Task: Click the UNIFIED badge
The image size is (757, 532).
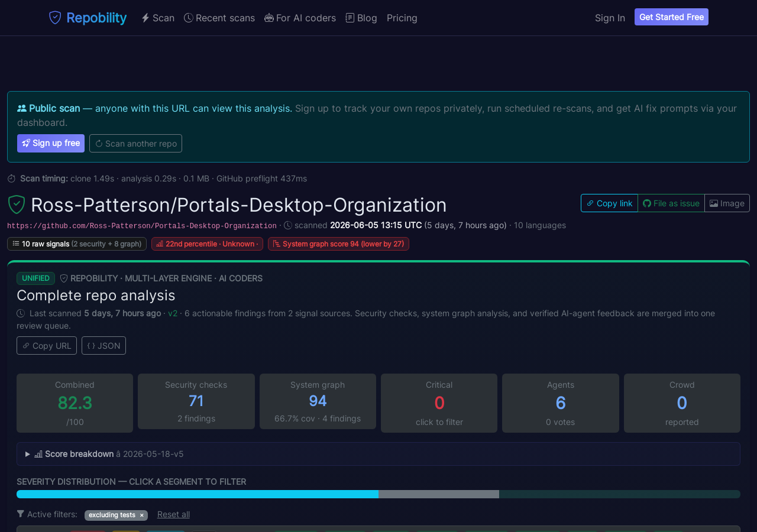Action: coord(35,278)
